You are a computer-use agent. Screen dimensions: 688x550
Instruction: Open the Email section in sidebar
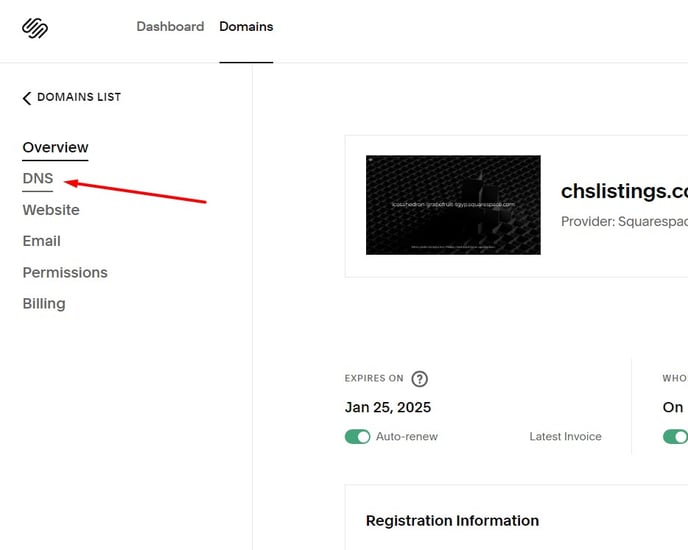point(42,241)
